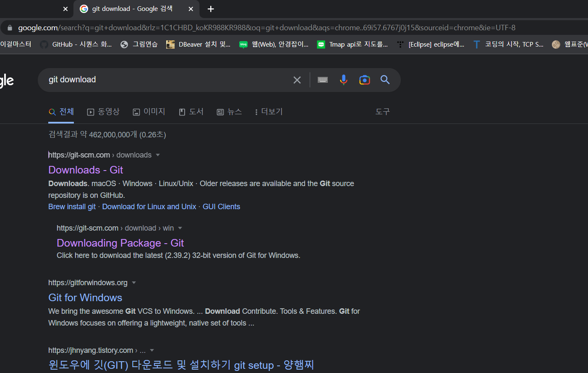Click the https://git-scm.com downloads URL text
Image resolution: width=588 pixels, height=373 pixels.
coord(100,155)
